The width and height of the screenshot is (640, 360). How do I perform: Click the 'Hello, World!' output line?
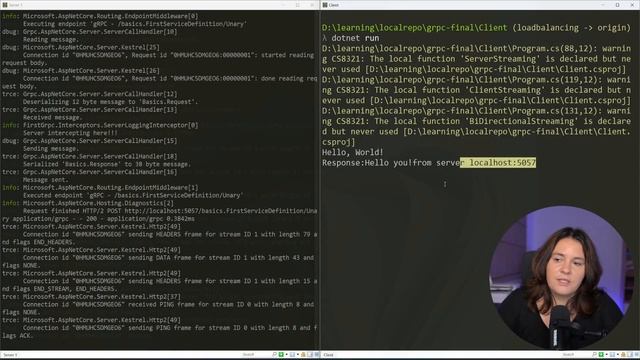[x=353, y=153]
